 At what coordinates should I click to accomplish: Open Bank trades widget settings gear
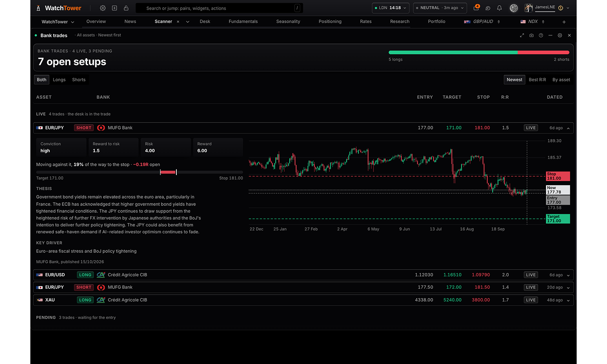pyautogui.click(x=560, y=36)
